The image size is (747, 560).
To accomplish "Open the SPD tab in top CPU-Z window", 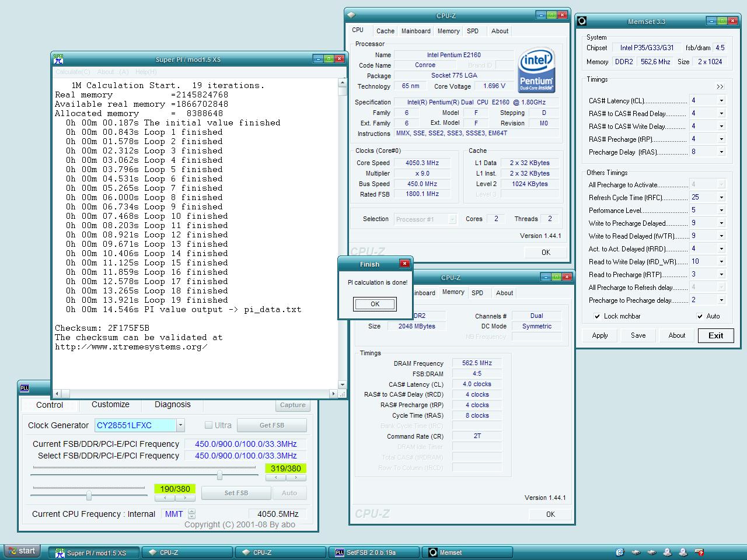I will [x=473, y=31].
